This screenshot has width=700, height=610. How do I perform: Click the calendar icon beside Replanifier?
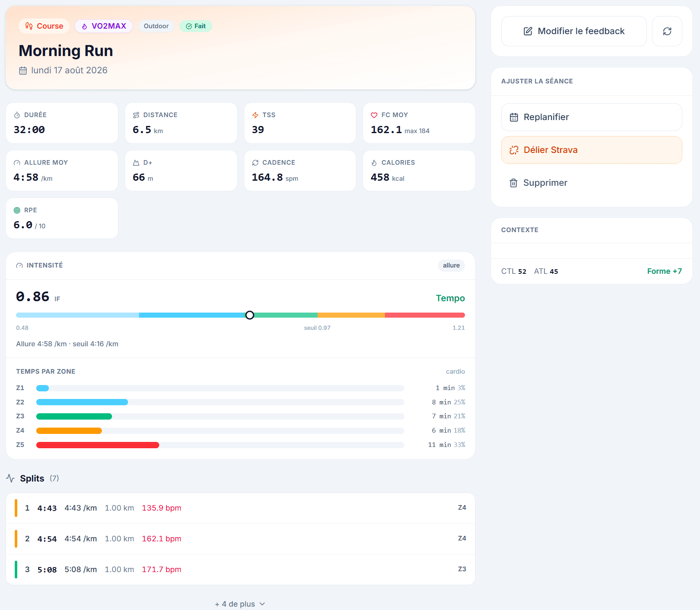tap(514, 117)
